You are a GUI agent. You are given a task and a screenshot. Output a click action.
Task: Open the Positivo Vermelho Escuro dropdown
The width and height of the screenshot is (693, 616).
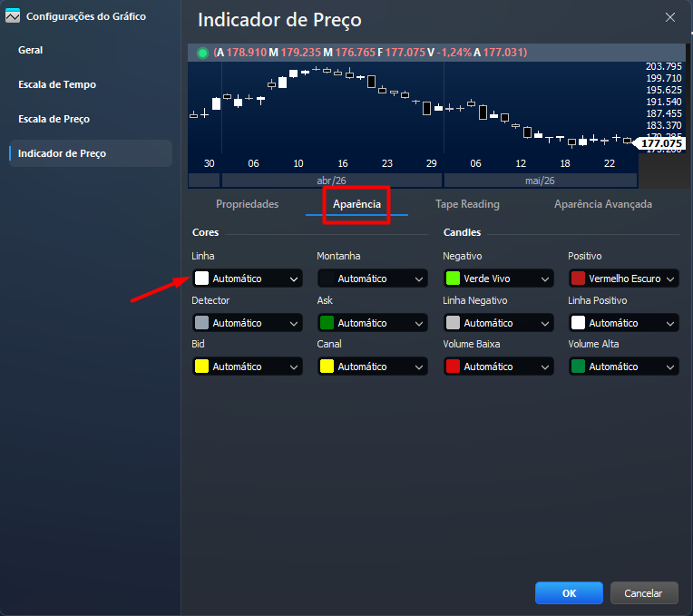624,279
